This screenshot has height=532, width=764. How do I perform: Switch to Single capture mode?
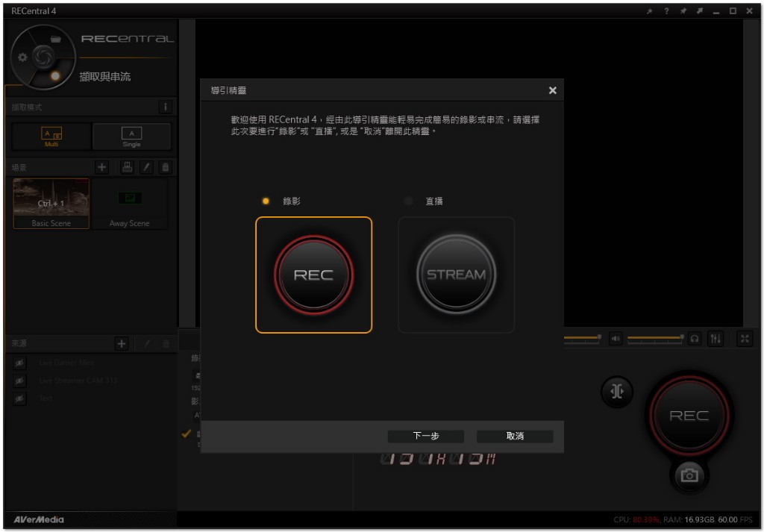coord(131,137)
